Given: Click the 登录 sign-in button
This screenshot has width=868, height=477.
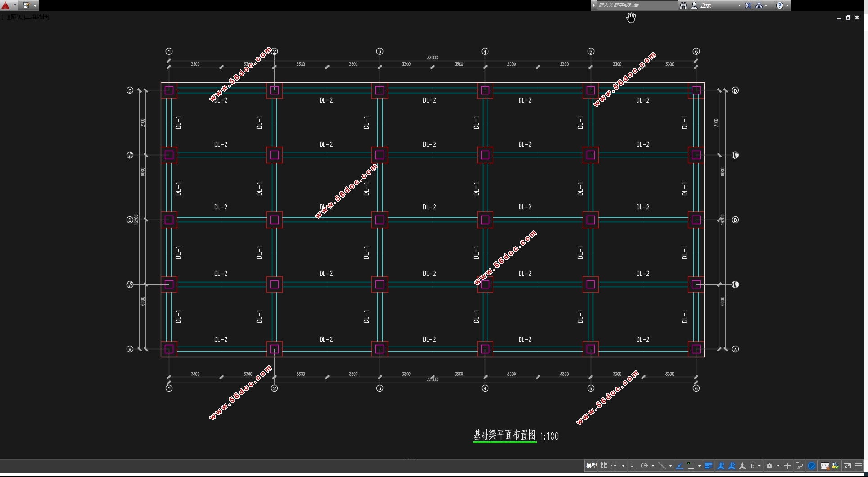Looking at the screenshot, I should pos(701,5).
